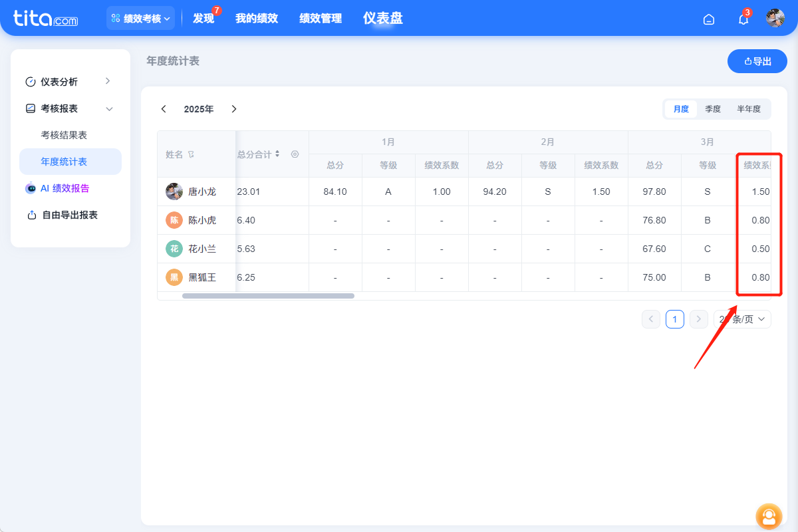Switch statistics view to 季度
The height and width of the screenshot is (532, 798).
pos(713,108)
